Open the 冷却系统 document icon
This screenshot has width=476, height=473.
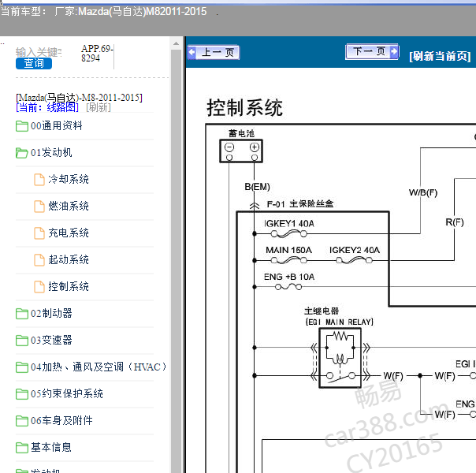pyautogui.click(x=39, y=180)
